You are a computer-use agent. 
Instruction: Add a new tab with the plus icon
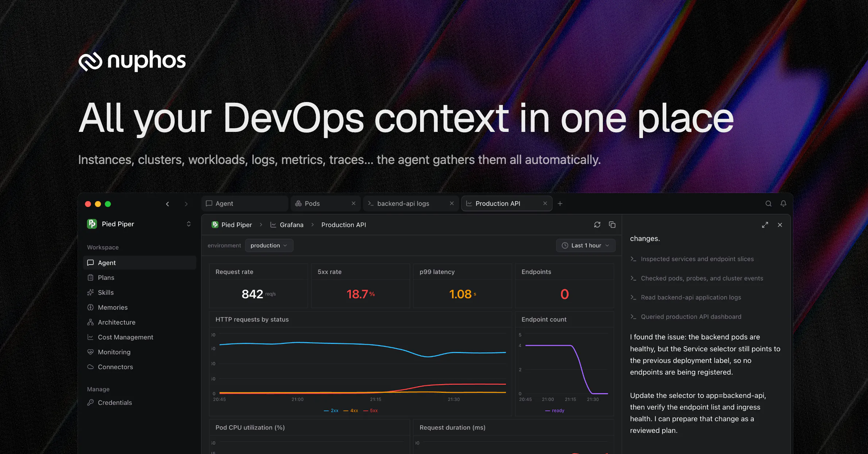click(x=560, y=204)
